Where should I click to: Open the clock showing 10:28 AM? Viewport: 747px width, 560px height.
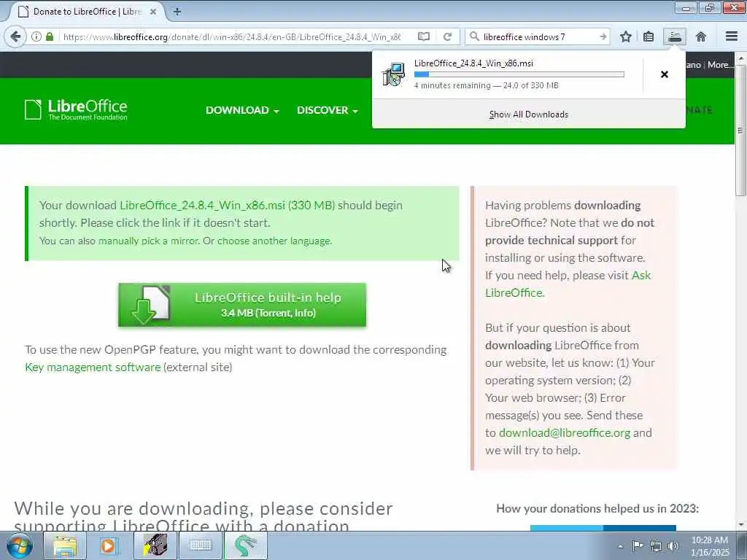tap(710, 546)
